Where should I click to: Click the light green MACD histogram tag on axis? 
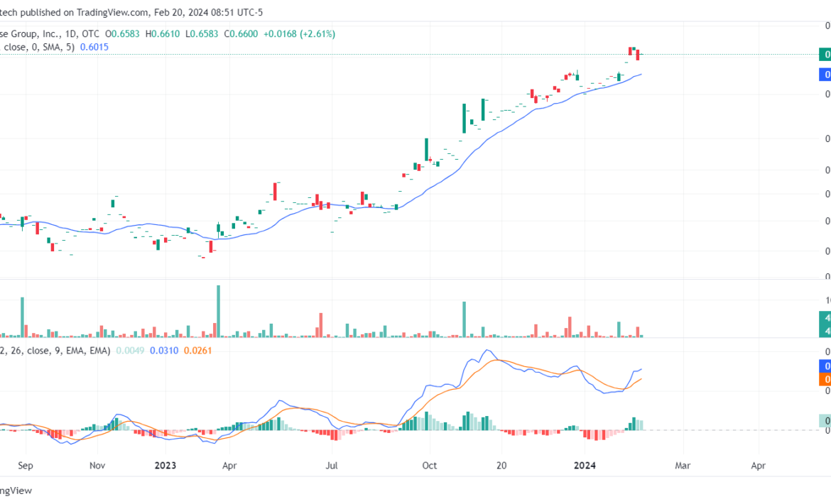coord(825,420)
